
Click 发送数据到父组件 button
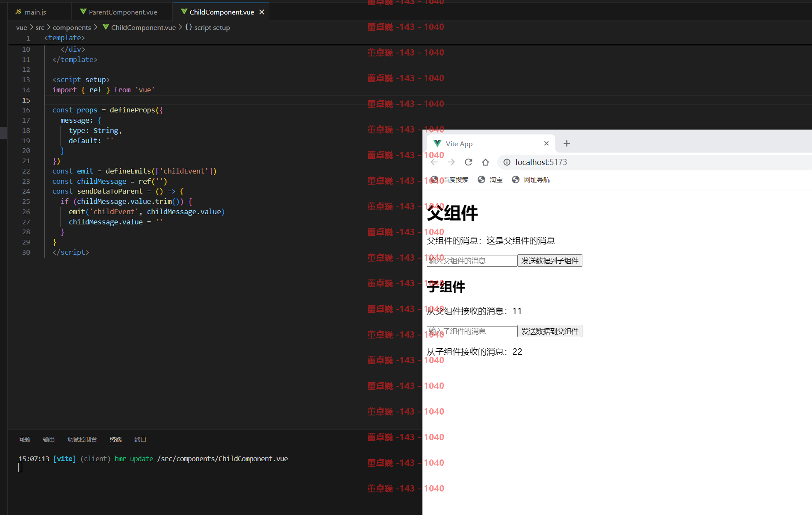click(550, 331)
